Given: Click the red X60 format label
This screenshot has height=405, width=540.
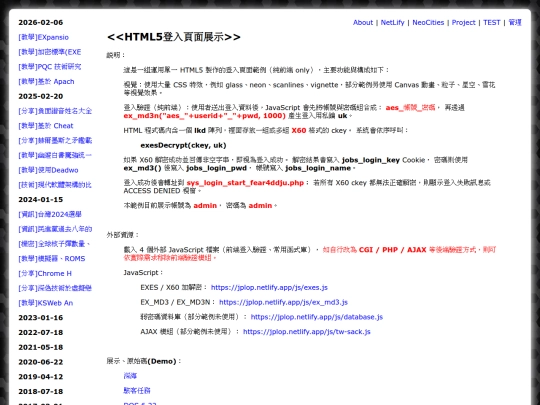Looking at the screenshot, I should pos(299,131).
